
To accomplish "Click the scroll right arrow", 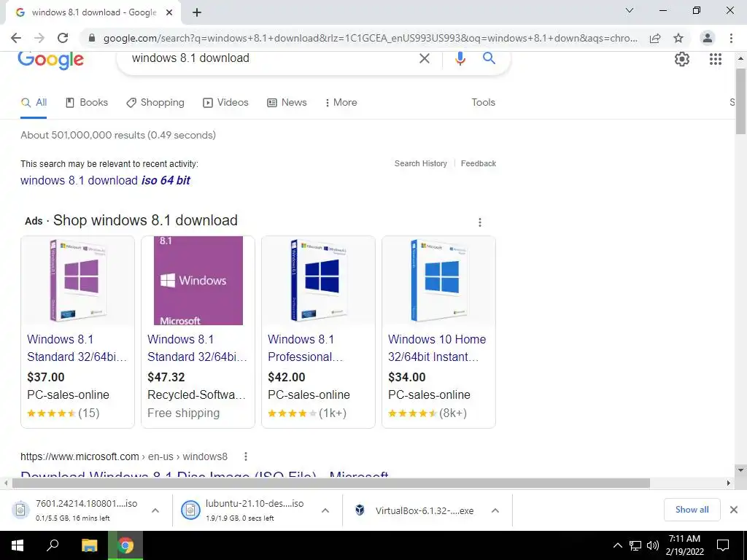I will [x=729, y=483].
